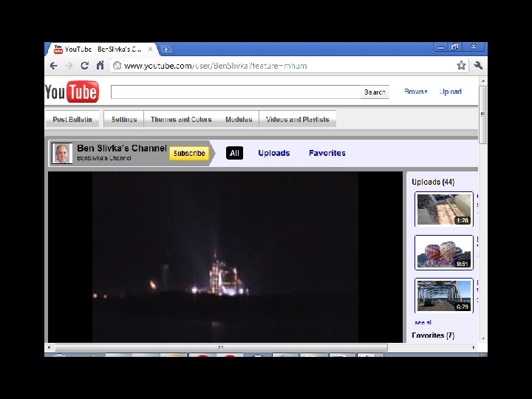Viewport: 532px width, 399px height.
Task: Bookmark this page with the star icon
Action: [461, 65]
